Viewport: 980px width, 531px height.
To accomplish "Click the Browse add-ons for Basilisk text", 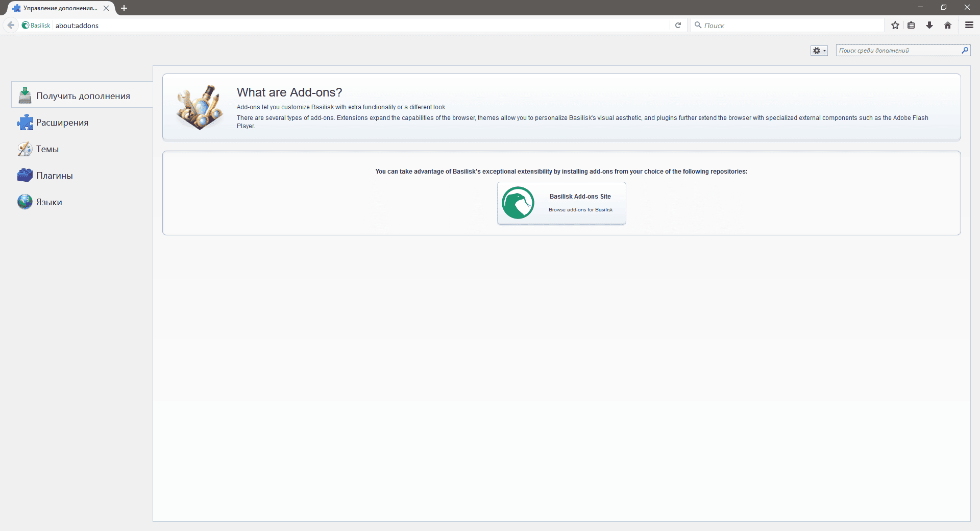I will coord(580,209).
